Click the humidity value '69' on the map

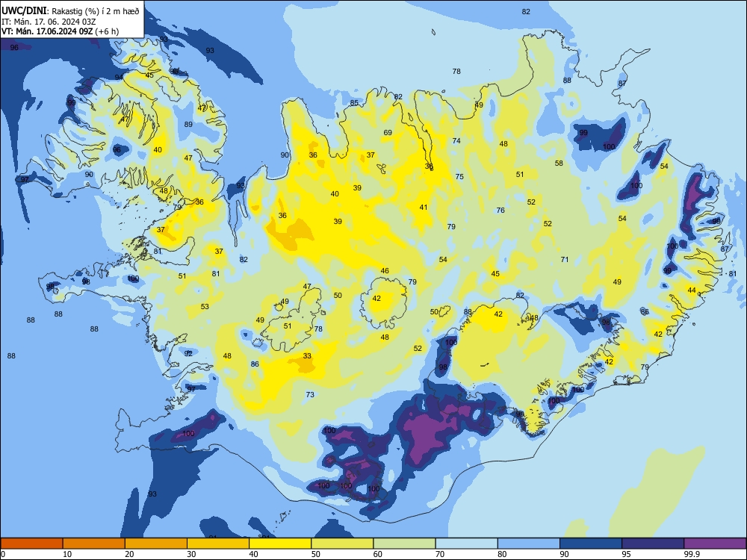388,132
